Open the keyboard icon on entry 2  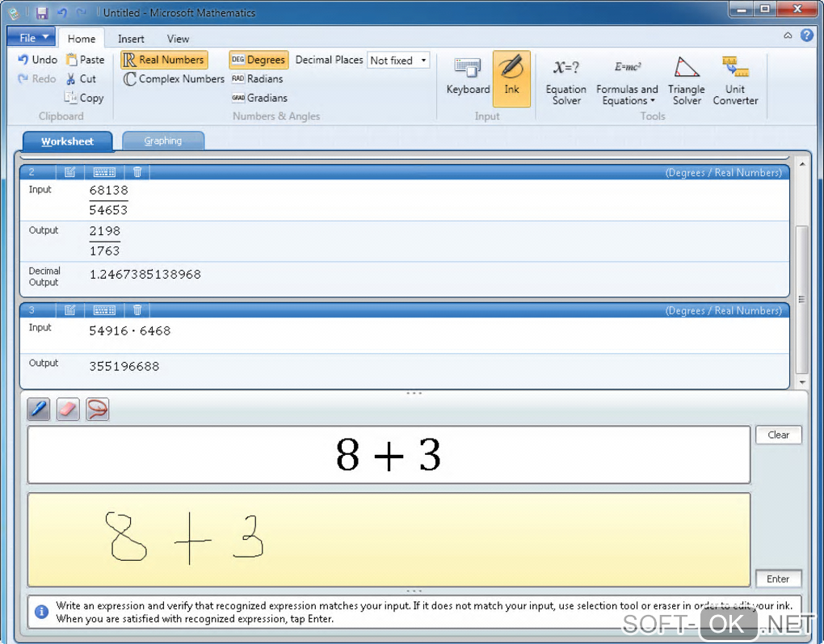pos(104,172)
